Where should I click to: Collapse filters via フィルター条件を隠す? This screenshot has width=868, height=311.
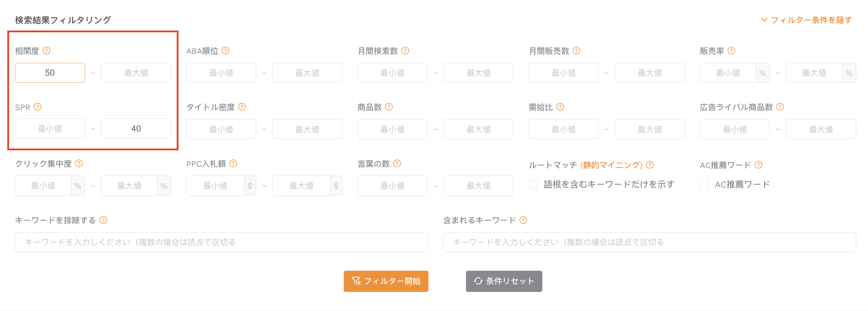point(807,20)
